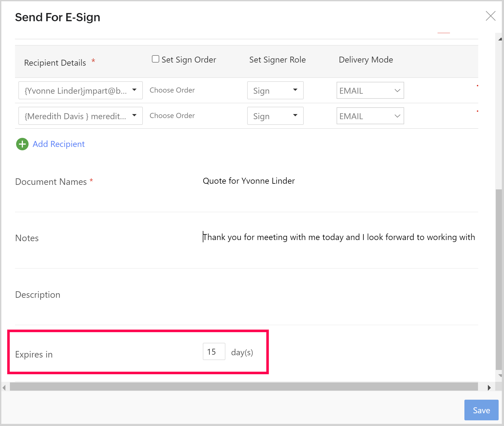Click the horizontal scrollbar left arrow
Screen dimensions: 504x426
click(4, 388)
